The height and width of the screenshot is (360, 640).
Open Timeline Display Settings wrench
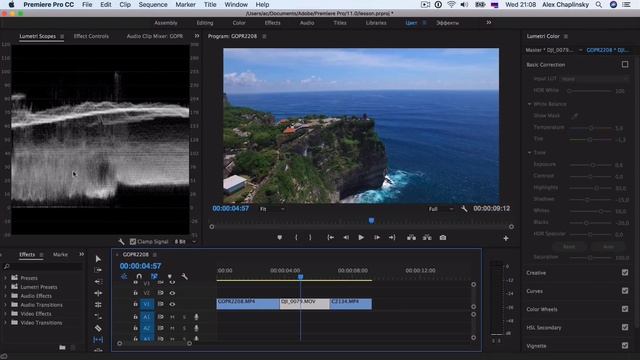click(184, 276)
